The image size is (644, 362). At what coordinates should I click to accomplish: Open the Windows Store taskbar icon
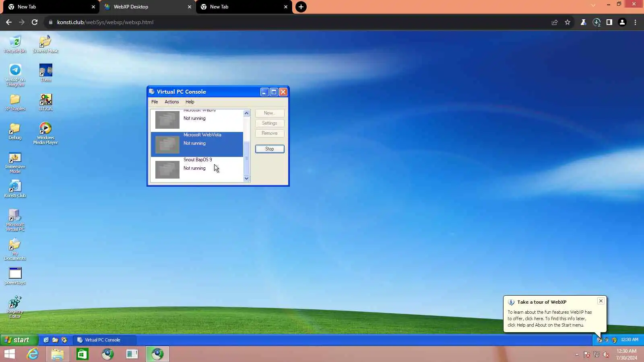(x=82, y=354)
